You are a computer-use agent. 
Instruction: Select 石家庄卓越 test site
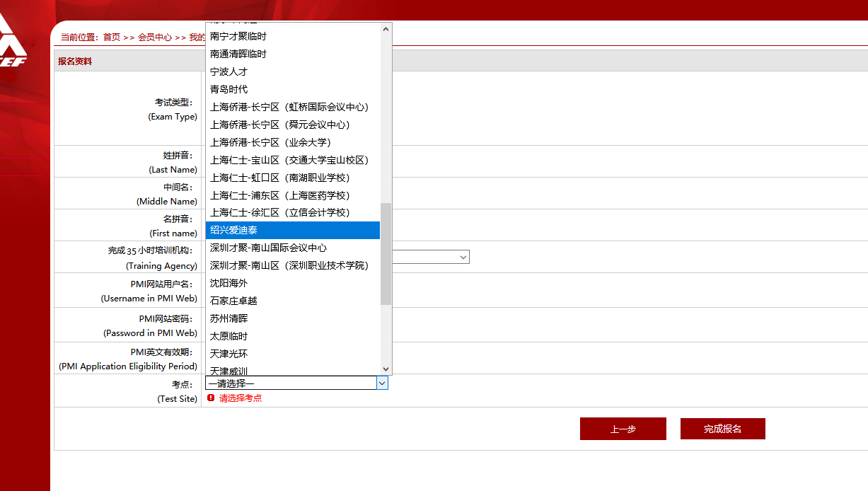coord(292,301)
